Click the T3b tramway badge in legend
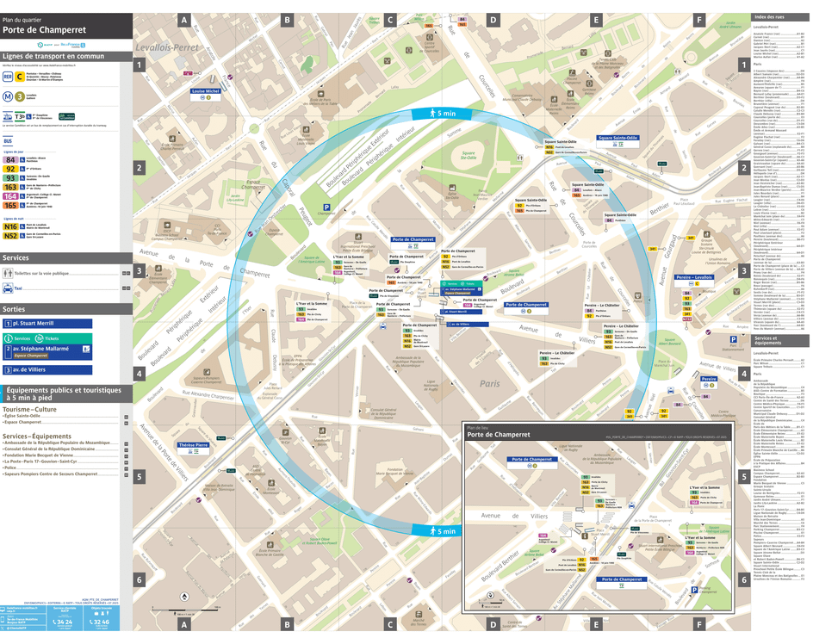813x644 pixels. pyautogui.click(x=19, y=116)
